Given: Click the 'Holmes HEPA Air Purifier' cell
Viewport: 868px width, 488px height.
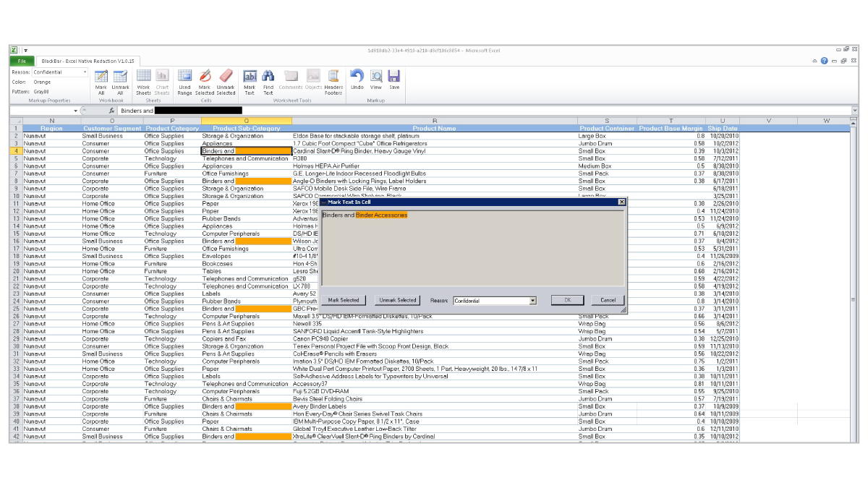Looking at the screenshot, I should point(435,166).
